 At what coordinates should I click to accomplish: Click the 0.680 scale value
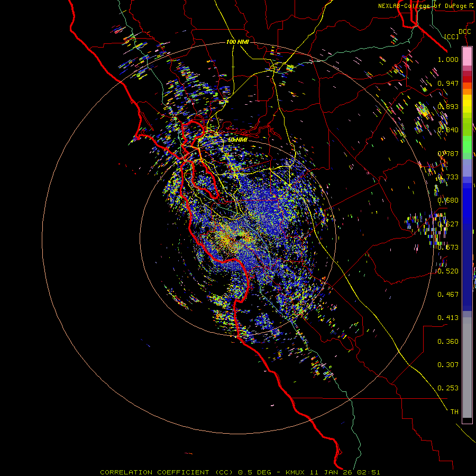point(448,200)
